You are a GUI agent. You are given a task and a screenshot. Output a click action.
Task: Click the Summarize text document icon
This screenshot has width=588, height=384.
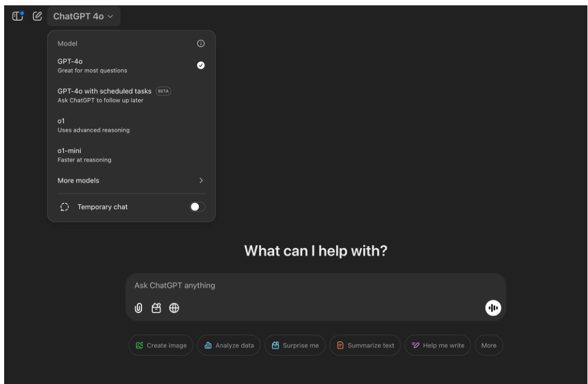pyautogui.click(x=340, y=345)
